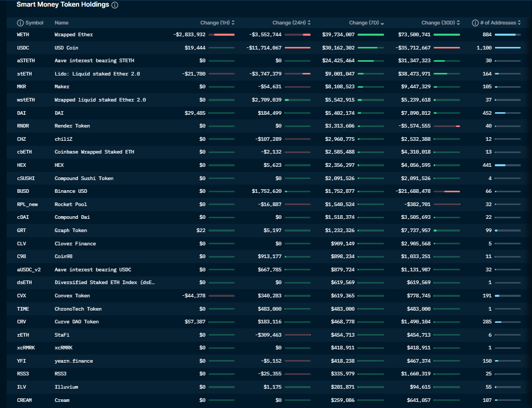Select Clover Finance name cell

[x=75, y=244]
